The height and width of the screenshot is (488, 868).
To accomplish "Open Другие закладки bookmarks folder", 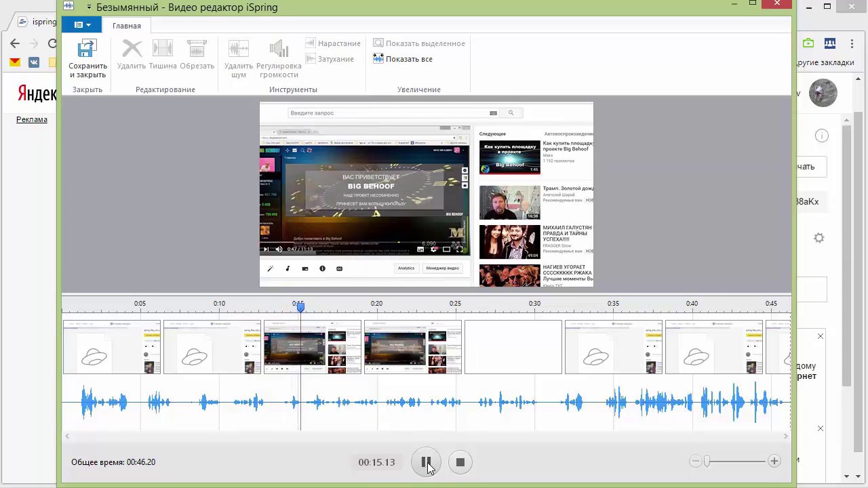I will click(x=824, y=62).
